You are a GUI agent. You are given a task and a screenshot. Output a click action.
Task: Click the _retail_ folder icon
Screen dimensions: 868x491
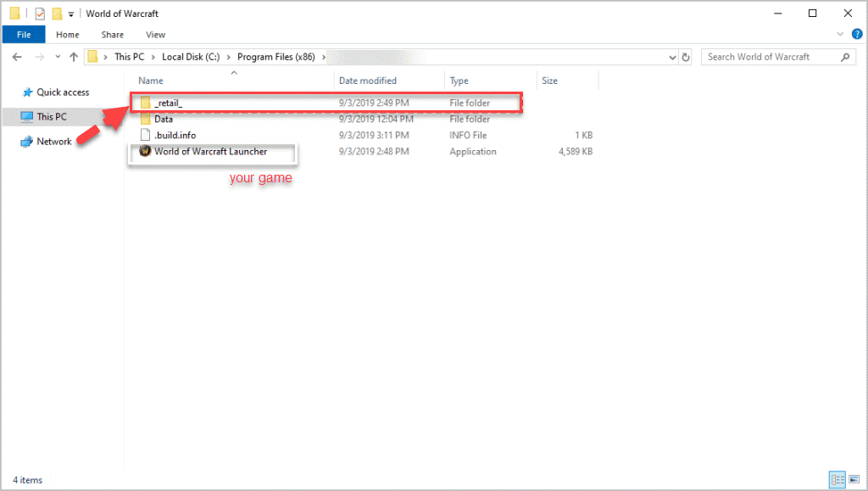tap(145, 103)
